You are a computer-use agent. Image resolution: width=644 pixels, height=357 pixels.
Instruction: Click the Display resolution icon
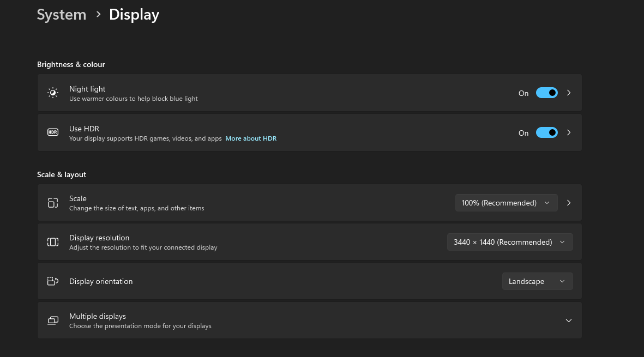click(x=53, y=242)
